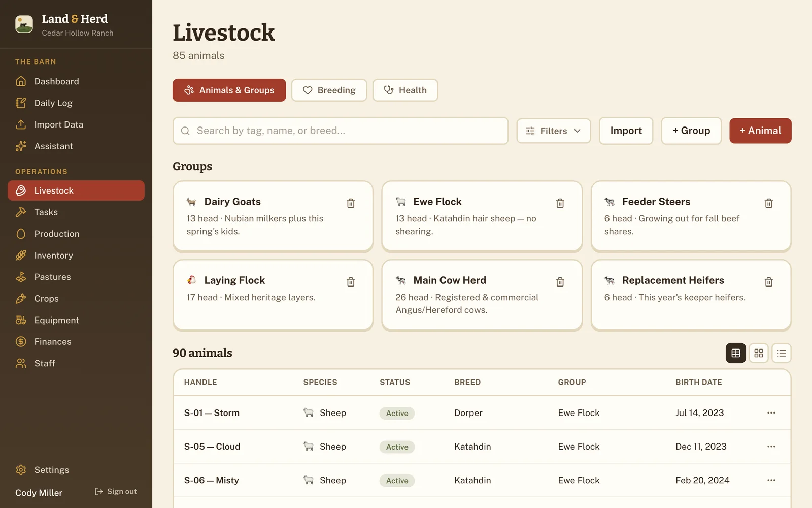Open Settings from the sidebar
Image resolution: width=812 pixels, height=508 pixels.
tap(76, 470)
